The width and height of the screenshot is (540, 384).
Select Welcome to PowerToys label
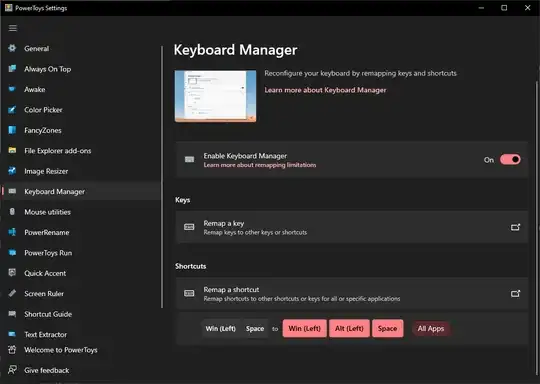click(61, 350)
